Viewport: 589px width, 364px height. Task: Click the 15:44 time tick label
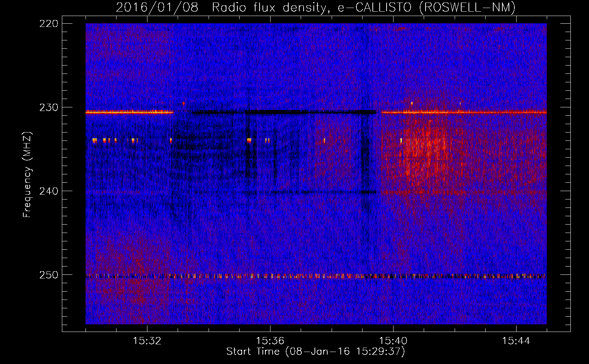point(516,341)
